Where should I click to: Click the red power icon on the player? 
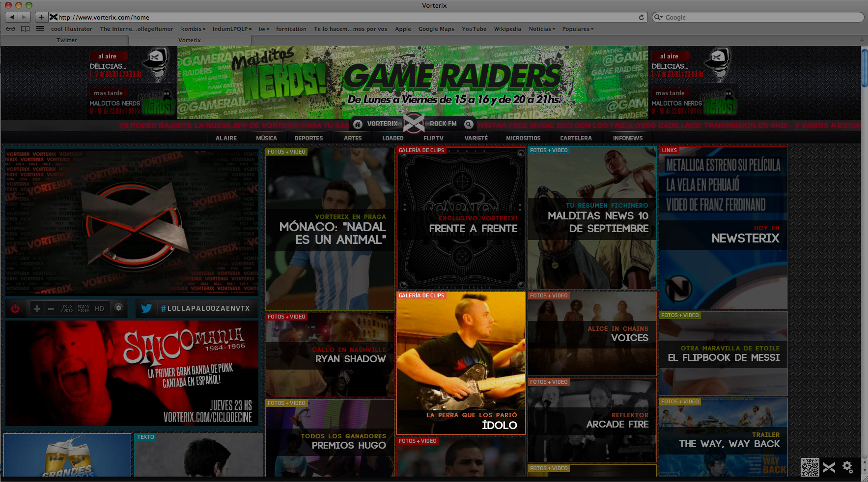coord(15,309)
